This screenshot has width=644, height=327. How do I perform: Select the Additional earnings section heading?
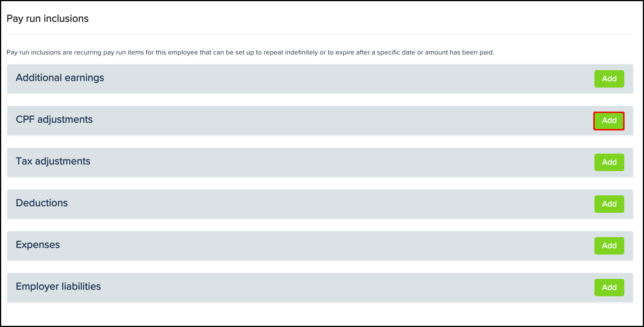60,78
